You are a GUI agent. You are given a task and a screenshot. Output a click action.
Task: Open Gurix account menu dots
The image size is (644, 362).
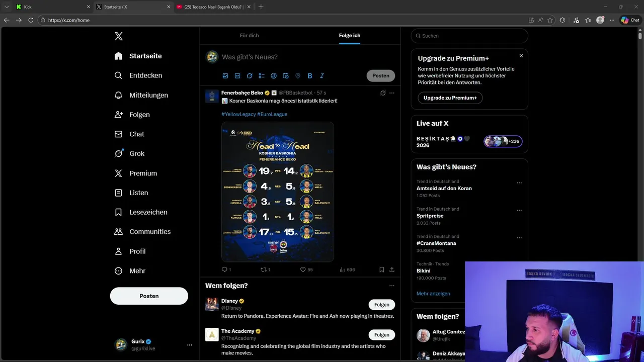[190, 345]
